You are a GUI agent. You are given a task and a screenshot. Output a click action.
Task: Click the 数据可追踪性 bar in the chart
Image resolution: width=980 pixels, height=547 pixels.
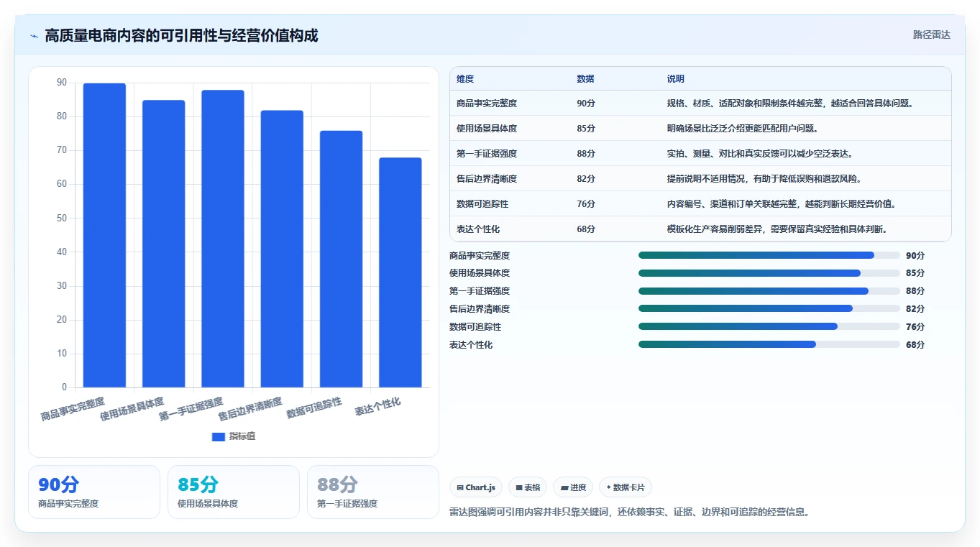[341, 259]
